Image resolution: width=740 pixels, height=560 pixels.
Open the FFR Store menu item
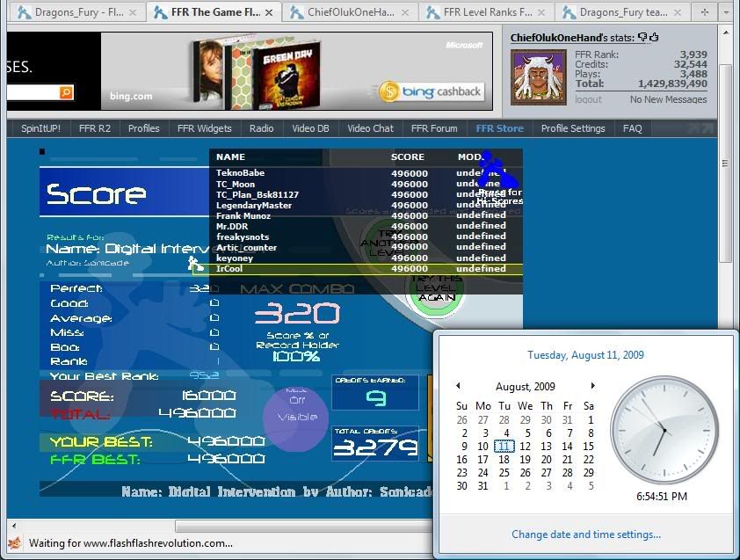499,128
